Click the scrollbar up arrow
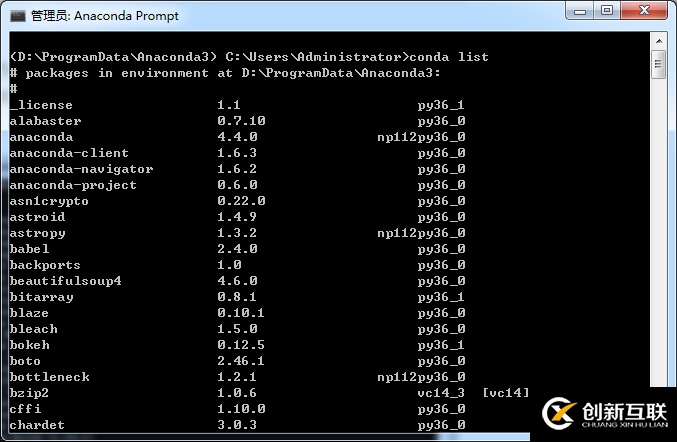 click(x=659, y=41)
